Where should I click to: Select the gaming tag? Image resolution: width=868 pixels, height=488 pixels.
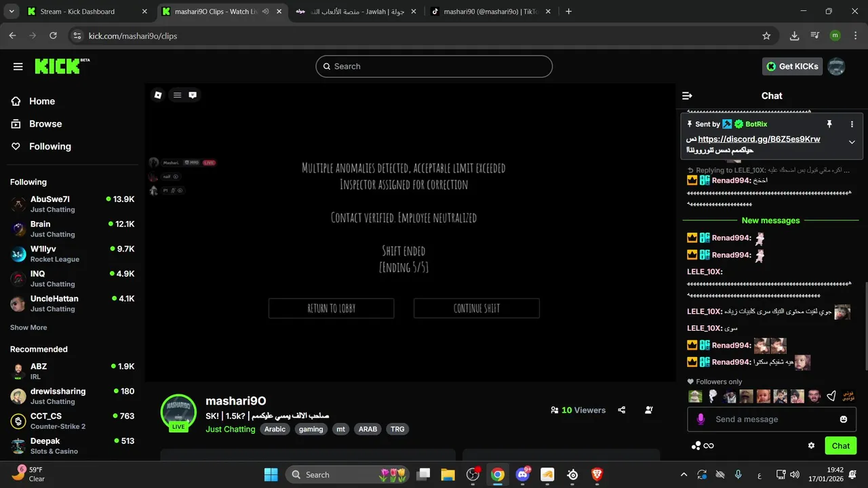coord(311,429)
